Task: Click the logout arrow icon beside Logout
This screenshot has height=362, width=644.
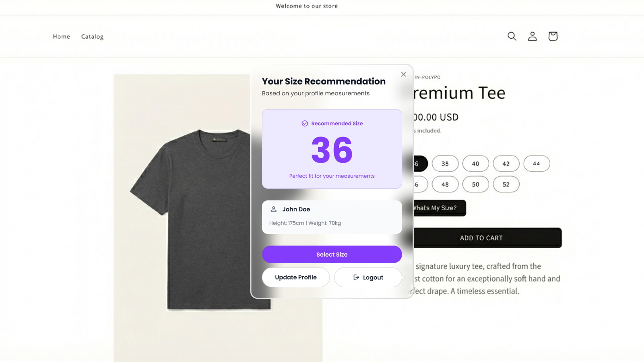Action: tap(356, 277)
